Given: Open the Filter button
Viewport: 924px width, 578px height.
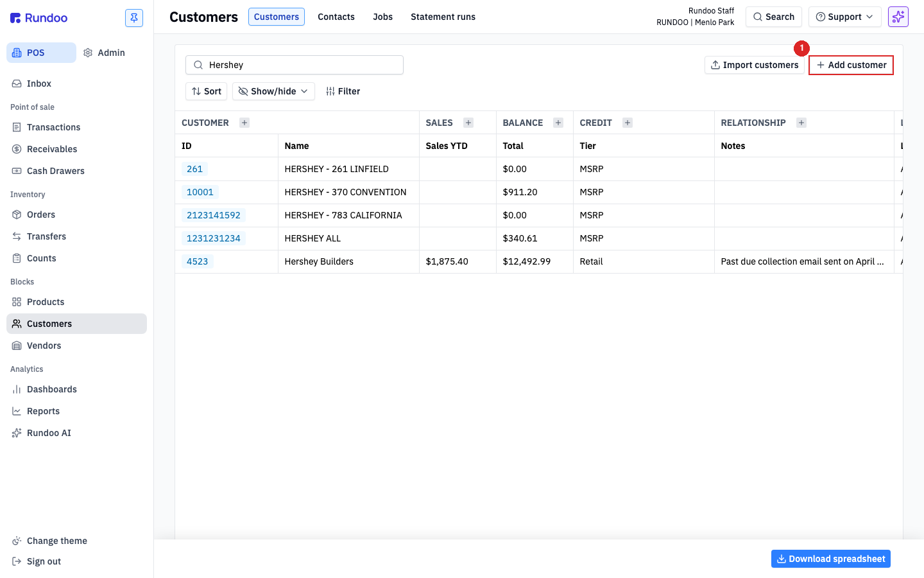Looking at the screenshot, I should pos(343,91).
